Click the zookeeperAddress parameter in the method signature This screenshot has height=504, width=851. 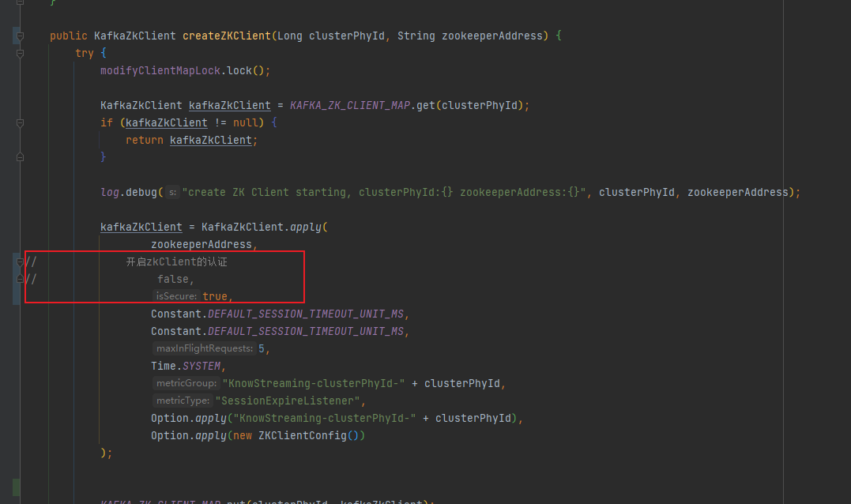coord(488,36)
